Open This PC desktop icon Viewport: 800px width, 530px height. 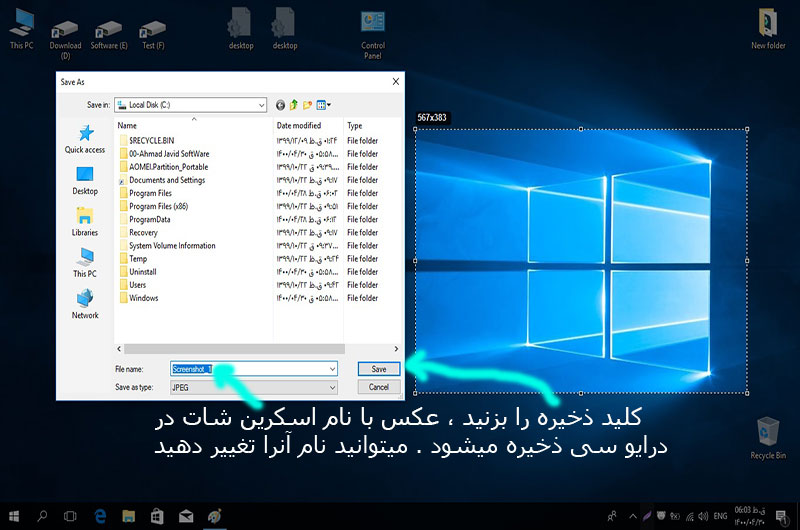point(21,30)
